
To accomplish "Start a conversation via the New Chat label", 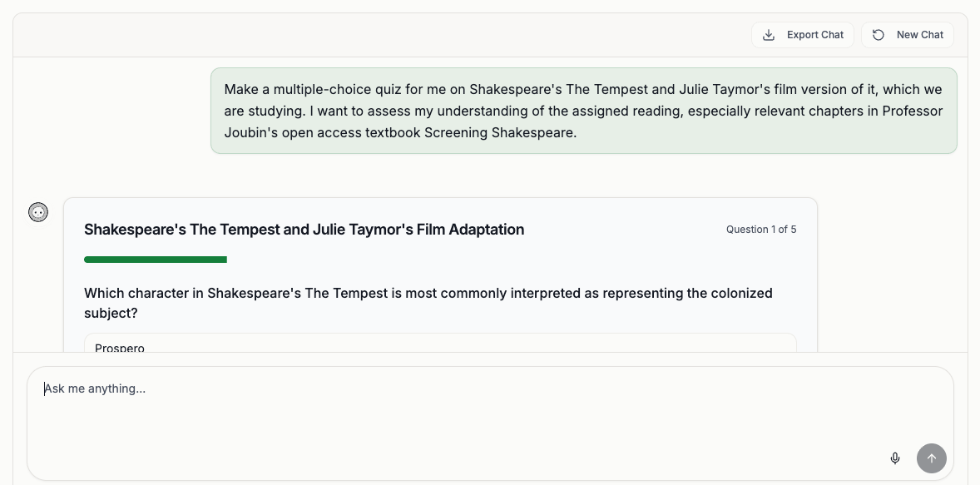I will (x=920, y=35).
